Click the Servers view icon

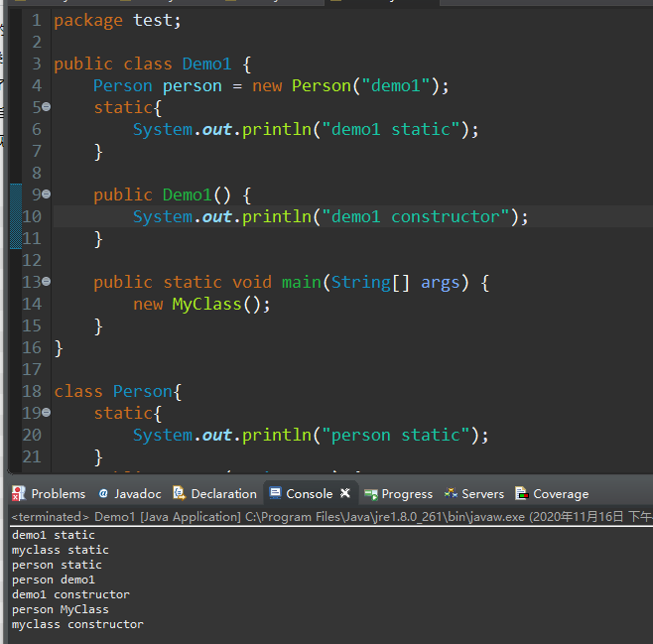pyautogui.click(x=451, y=493)
